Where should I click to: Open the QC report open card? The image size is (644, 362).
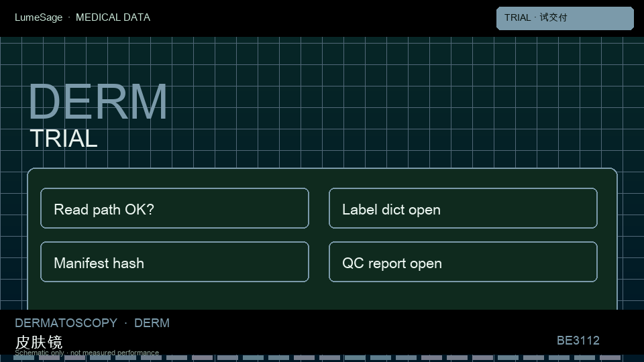tap(463, 262)
